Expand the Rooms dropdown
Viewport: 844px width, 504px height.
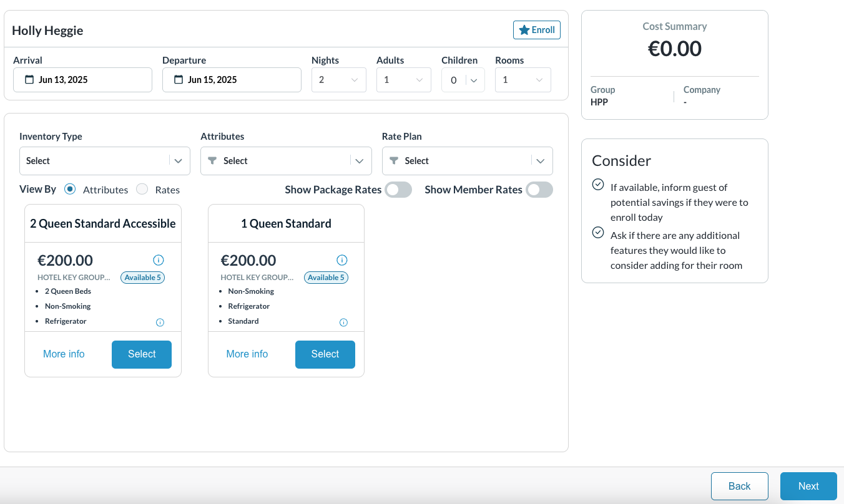(523, 80)
